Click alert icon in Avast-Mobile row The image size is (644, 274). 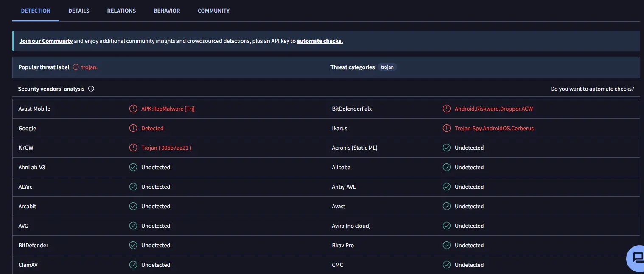click(133, 109)
